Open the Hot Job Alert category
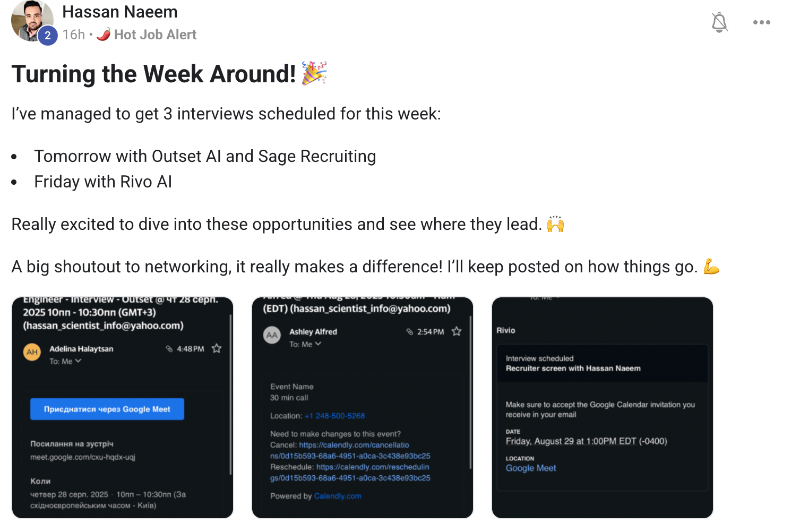This screenshot has width=791, height=532. click(155, 35)
